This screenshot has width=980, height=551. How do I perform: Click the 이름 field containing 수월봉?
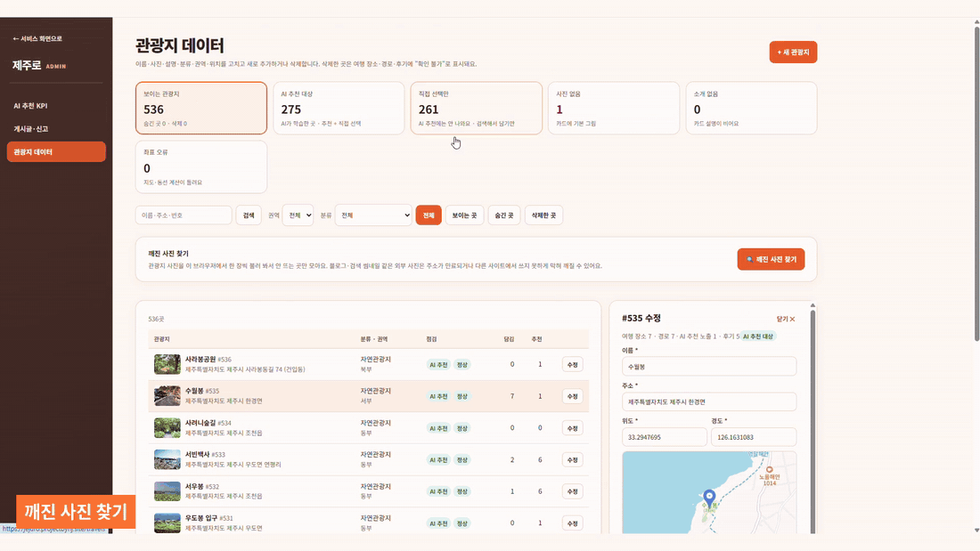[x=709, y=367]
